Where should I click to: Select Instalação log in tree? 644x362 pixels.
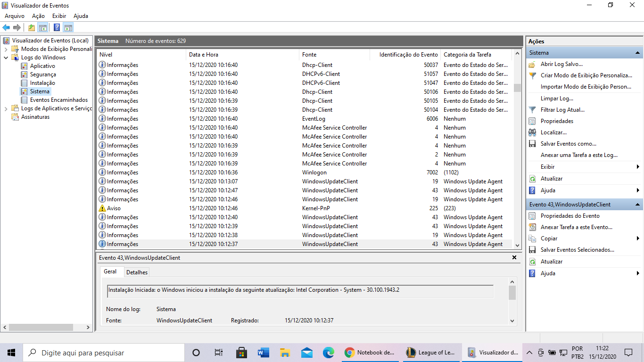tap(42, 83)
